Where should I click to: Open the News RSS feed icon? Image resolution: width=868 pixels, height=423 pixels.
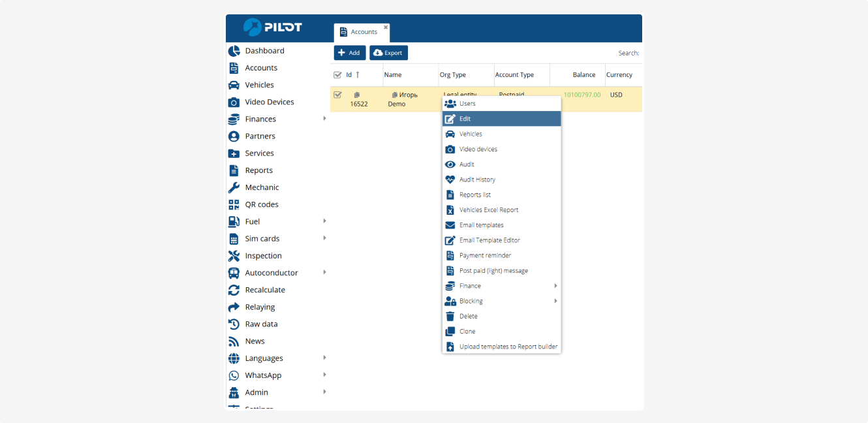[x=234, y=341]
